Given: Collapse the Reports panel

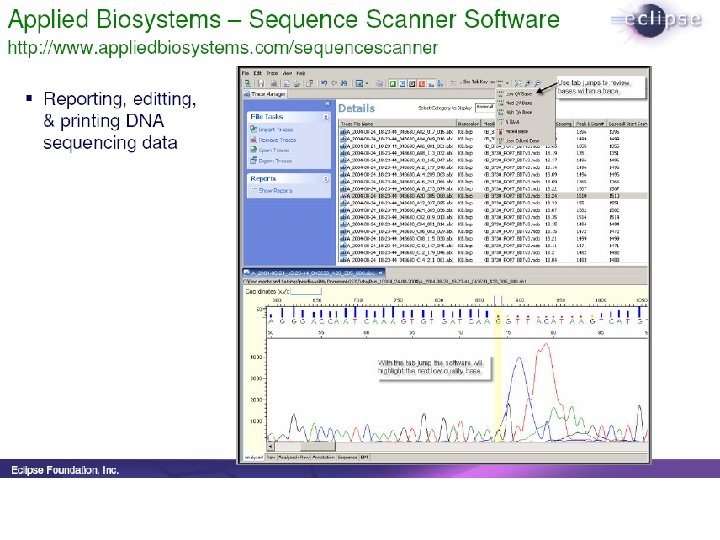Looking at the screenshot, I should 326,179.
